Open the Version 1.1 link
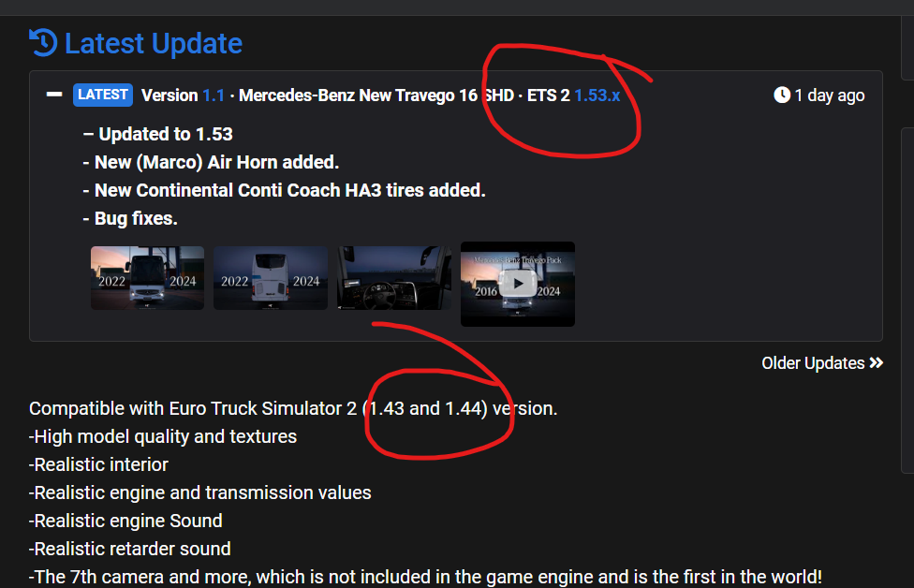Image resolution: width=914 pixels, height=588 pixels. point(213,95)
